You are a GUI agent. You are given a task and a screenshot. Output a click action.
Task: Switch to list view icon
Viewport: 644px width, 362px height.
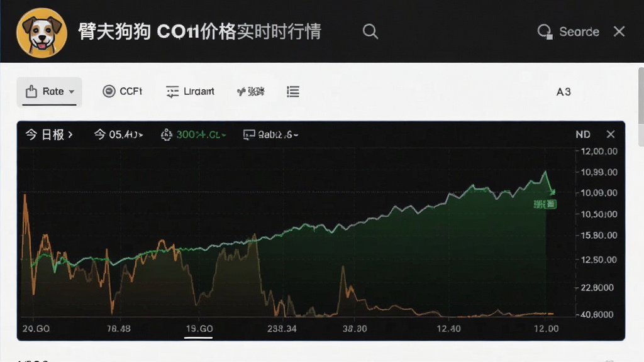(x=293, y=92)
